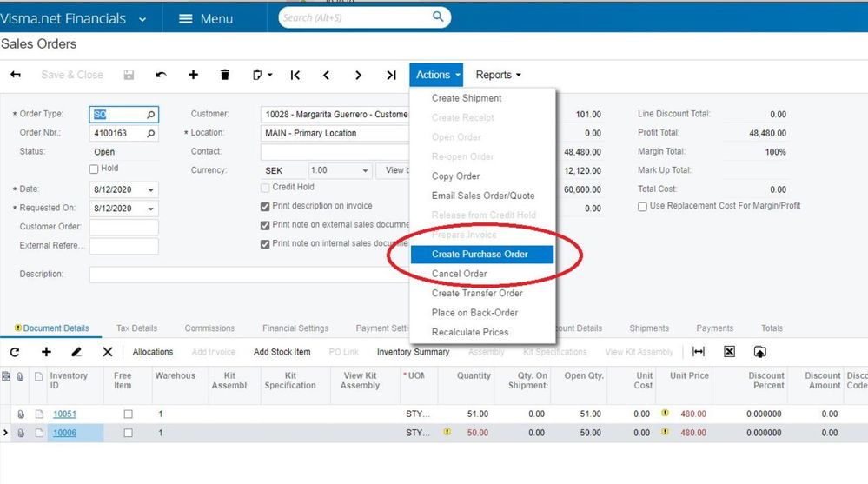Click the Excel export icon in the grid toolbar
Image resolution: width=868 pixels, height=484 pixels.
click(x=730, y=352)
